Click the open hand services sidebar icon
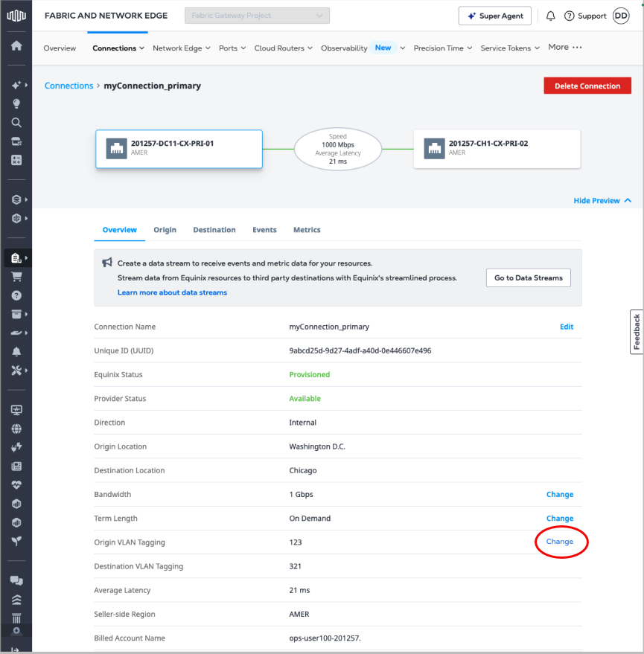Image resolution: width=644 pixels, height=654 pixels. (x=16, y=333)
